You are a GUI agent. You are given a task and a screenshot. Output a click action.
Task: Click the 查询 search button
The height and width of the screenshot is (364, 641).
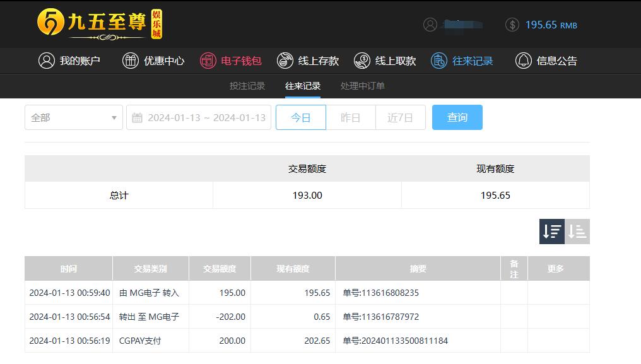pos(457,117)
